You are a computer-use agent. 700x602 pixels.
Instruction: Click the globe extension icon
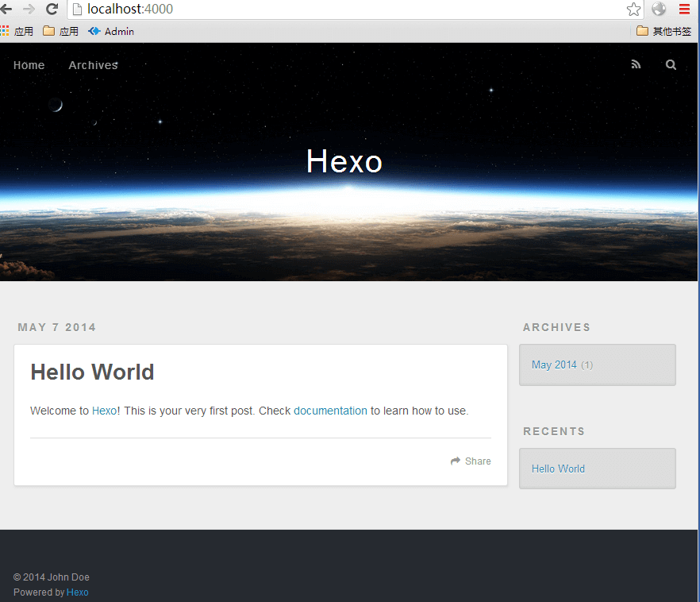pos(659,10)
